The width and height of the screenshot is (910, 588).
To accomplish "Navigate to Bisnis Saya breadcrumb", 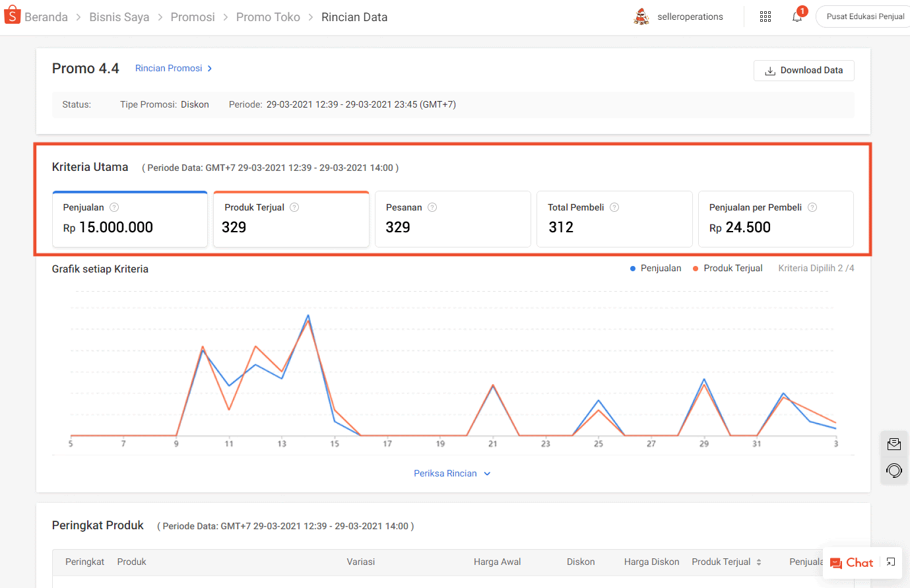I will [x=119, y=17].
